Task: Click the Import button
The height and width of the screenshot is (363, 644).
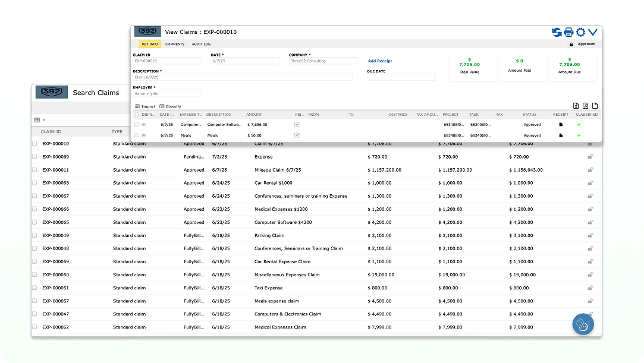Action: tap(146, 106)
